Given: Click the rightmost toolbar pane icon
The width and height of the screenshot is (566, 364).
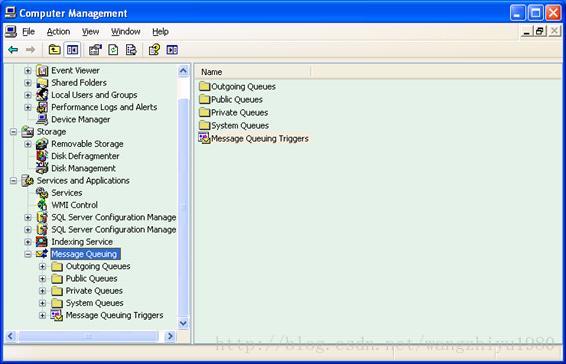Looking at the screenshot, I should [x=172, y=49].
